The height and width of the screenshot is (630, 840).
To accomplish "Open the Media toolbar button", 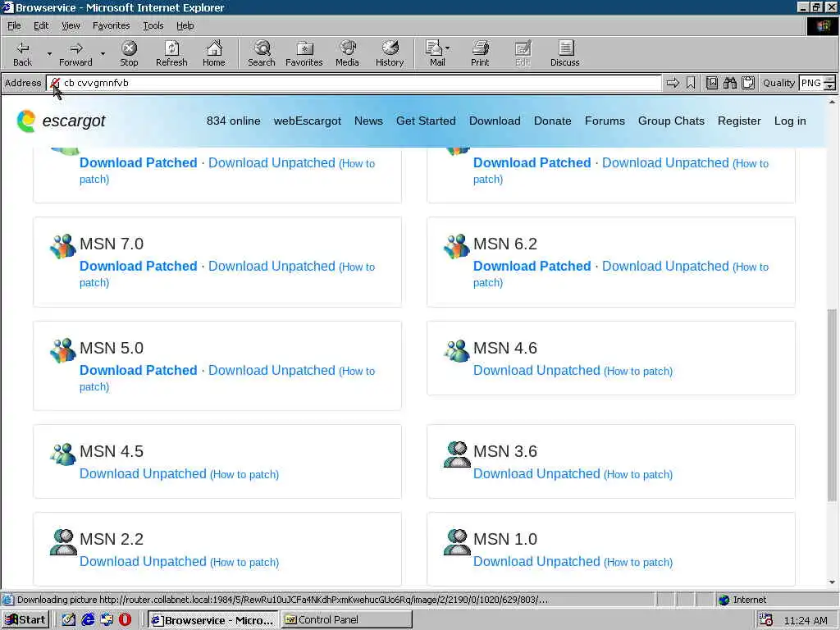I will pyautogui.click(x=347, y=53).
